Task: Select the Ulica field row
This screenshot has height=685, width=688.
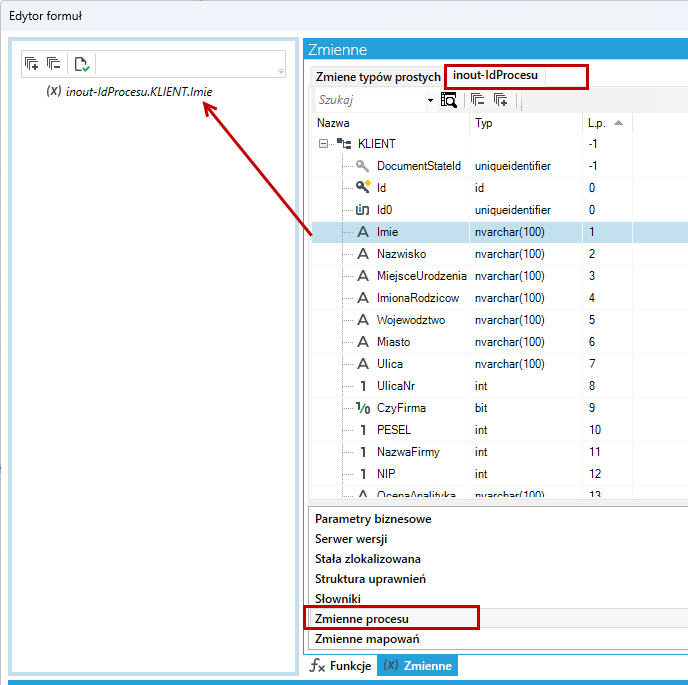Action: point(500,364)
